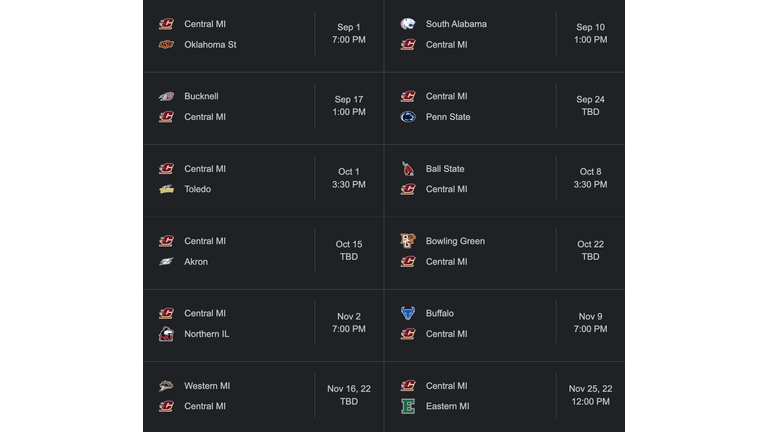768x432 pixels.
Task: Click the Oklahoma St team logo
Action: 167,45
